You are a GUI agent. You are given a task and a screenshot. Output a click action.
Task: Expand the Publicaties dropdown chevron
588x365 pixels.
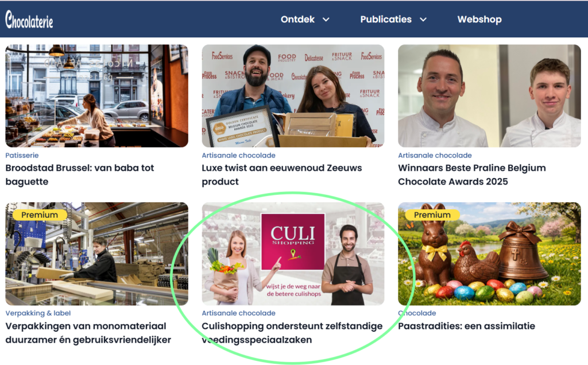pyautogui.click(x=423, y=20)
